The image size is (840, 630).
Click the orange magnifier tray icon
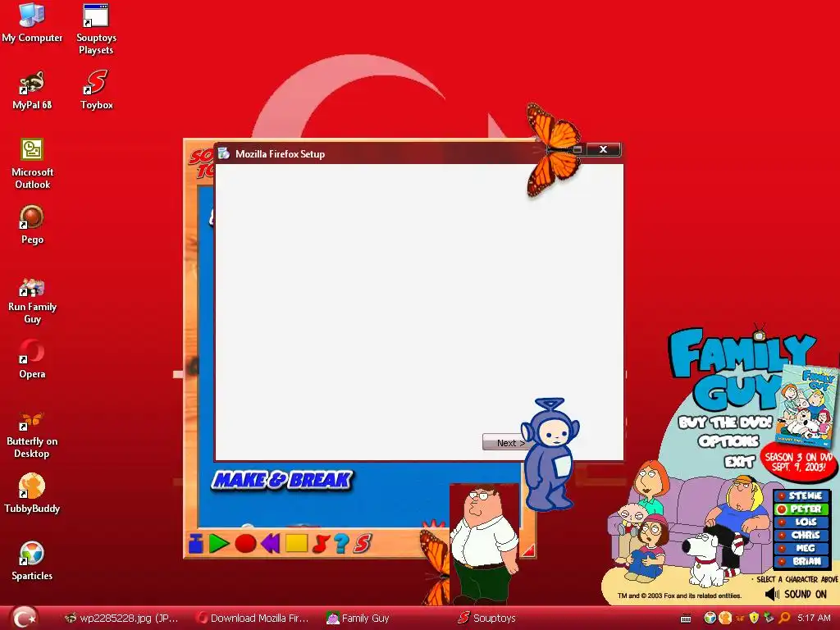coord(784,619)
